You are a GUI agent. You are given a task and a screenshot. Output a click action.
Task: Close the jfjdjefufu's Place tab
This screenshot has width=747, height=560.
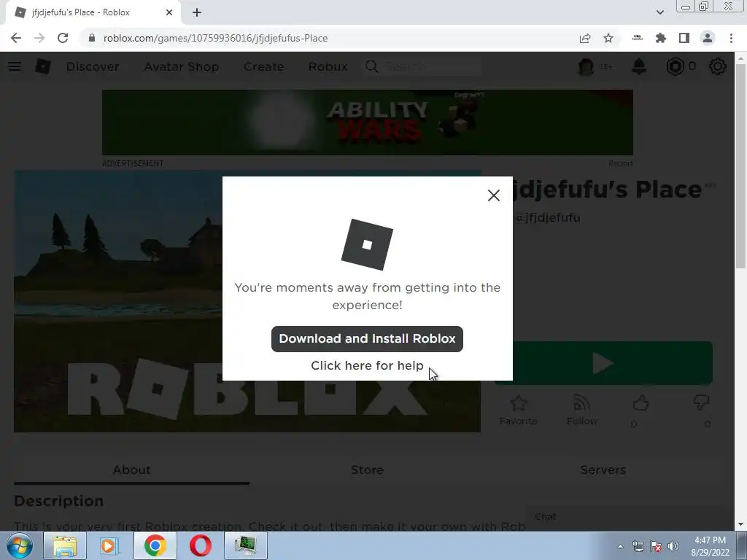click(x=169, y=12)
